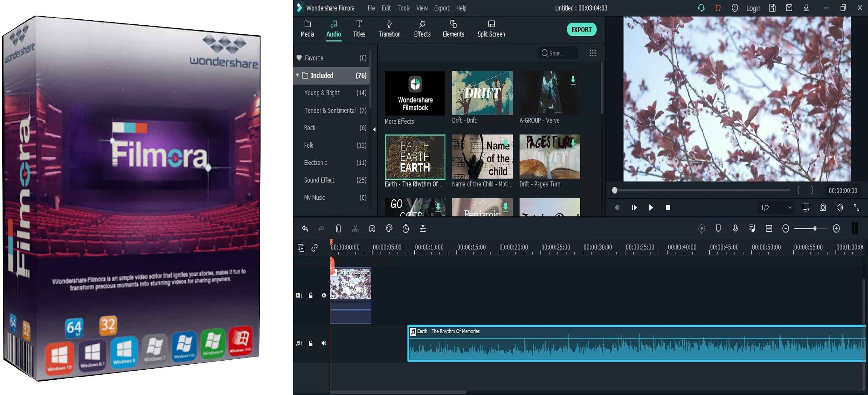Click the scissors split icon
The height and width of the screenshot is (395, 868).
[x=355, y=229]
